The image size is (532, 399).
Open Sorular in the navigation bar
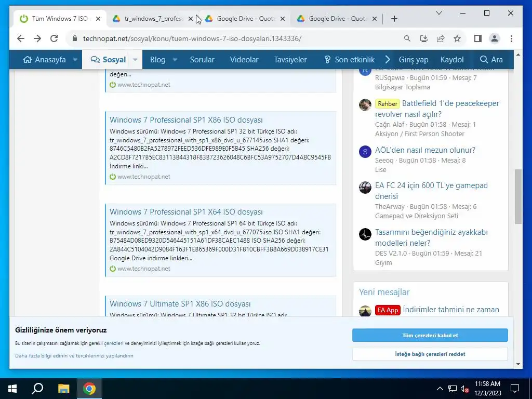(202, 60)
